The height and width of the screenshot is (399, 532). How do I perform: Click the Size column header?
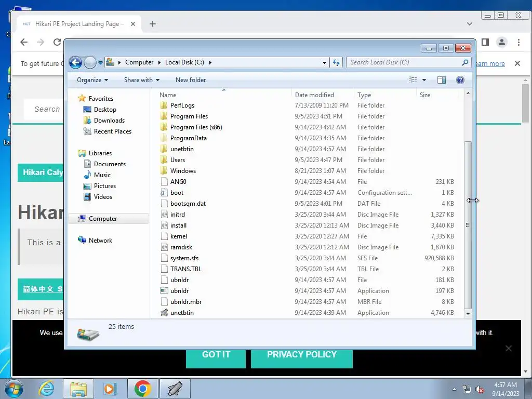[425, 95]
